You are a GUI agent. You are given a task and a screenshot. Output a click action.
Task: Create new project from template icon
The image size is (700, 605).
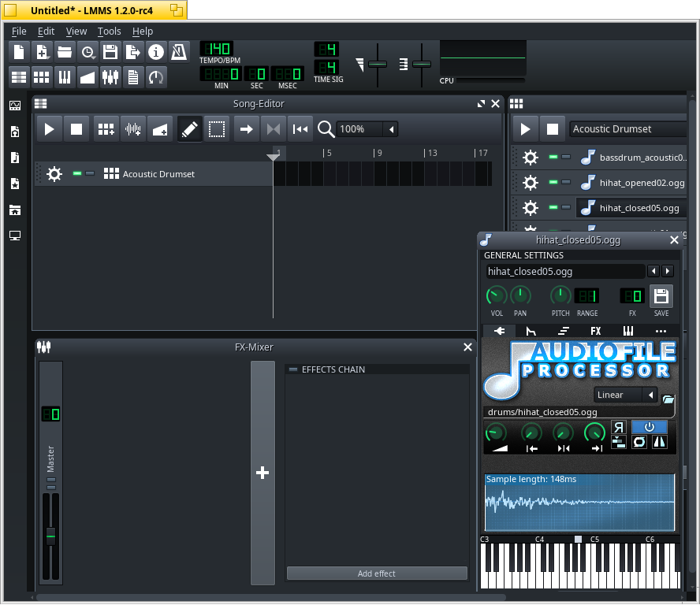(x=42, y=52)
